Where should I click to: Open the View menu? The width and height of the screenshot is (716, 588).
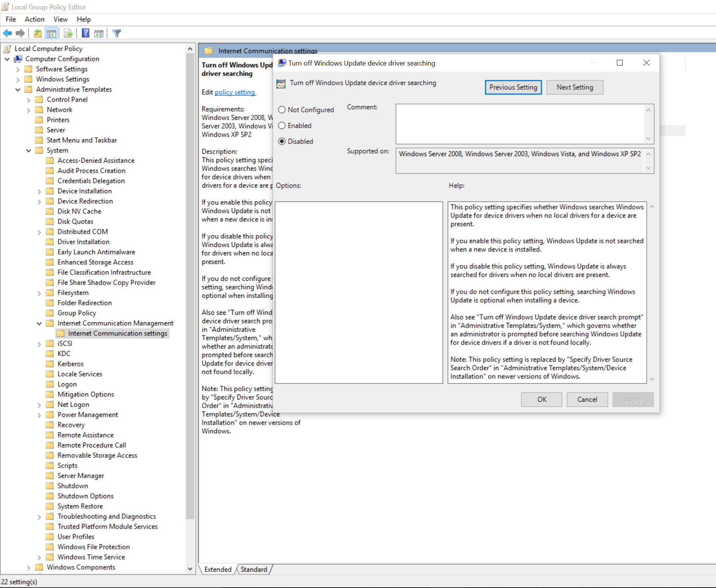point(60,19)
